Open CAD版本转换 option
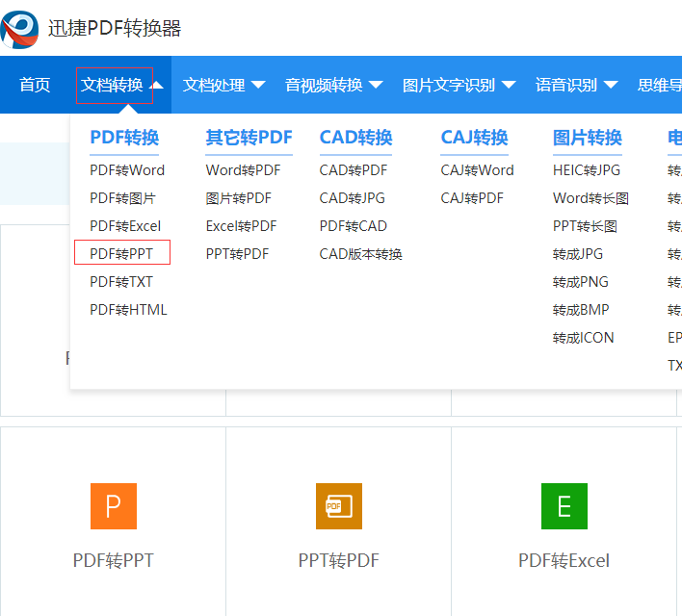 (x=361, y=254)
